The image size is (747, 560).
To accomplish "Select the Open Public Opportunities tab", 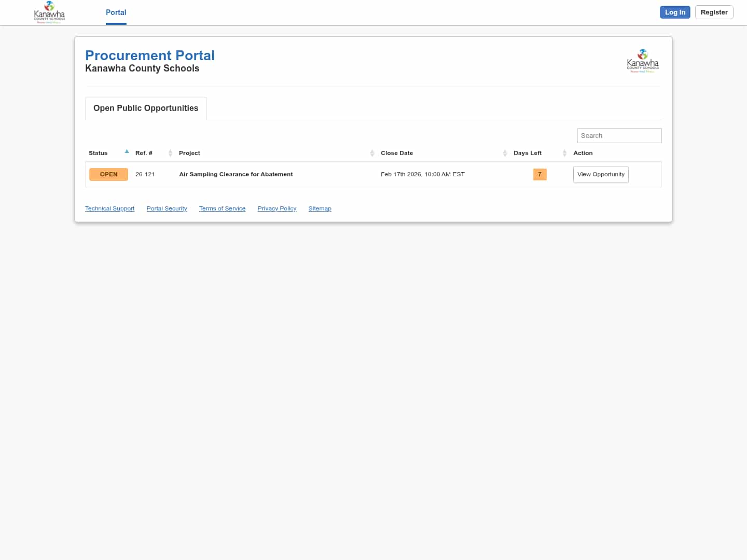I will pyautogui.click(x=145, y=108).
